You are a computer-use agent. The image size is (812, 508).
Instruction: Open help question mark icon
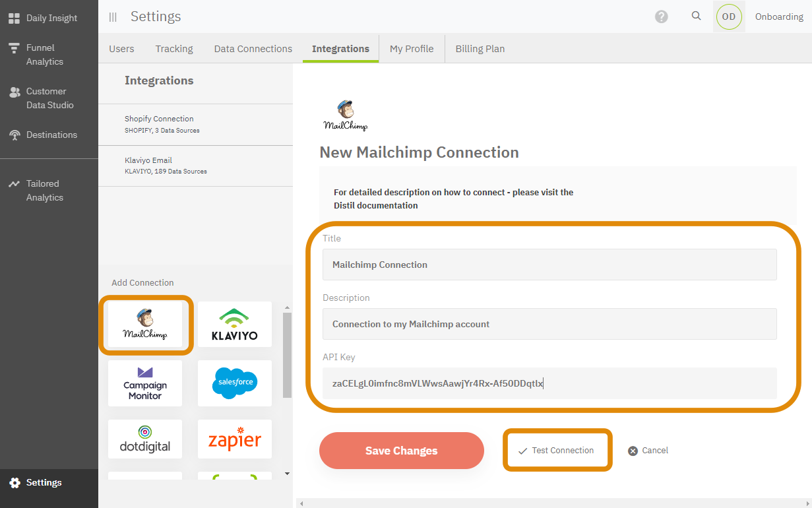coord(662,16)
